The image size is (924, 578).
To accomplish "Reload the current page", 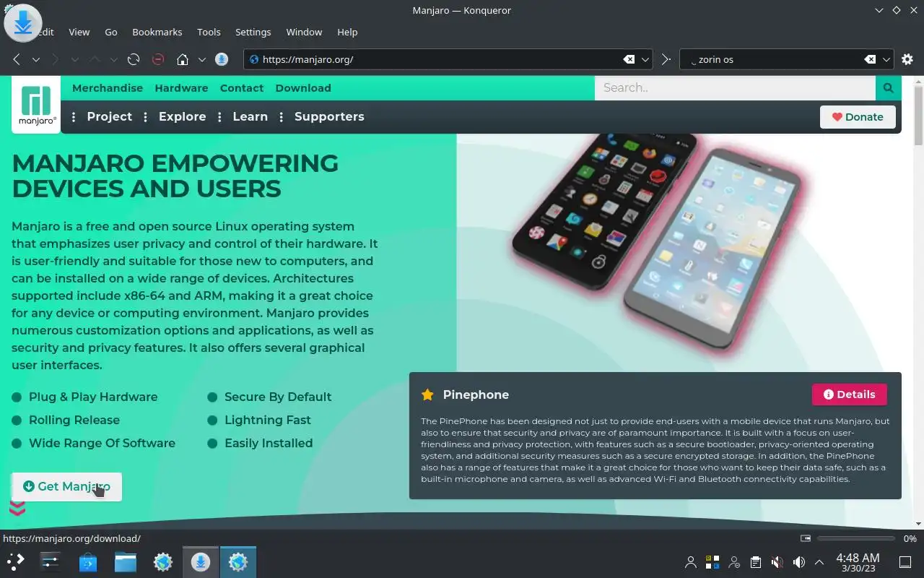I will point(134,59).
